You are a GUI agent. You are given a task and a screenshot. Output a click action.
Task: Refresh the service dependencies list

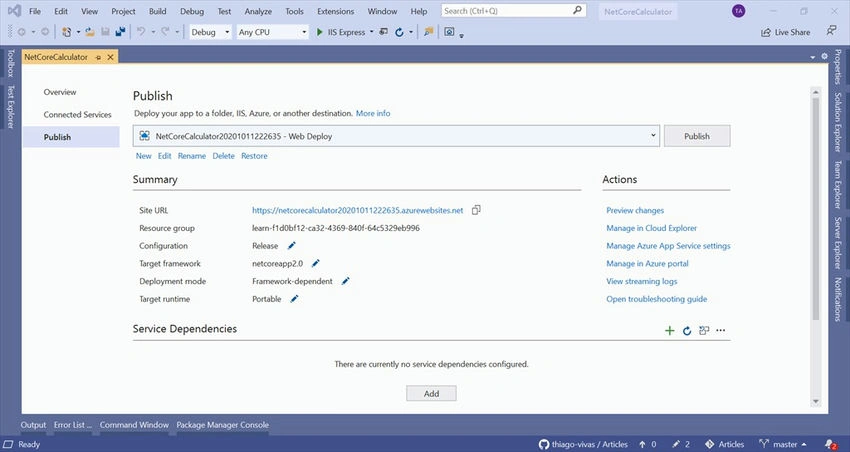point(687,331)
